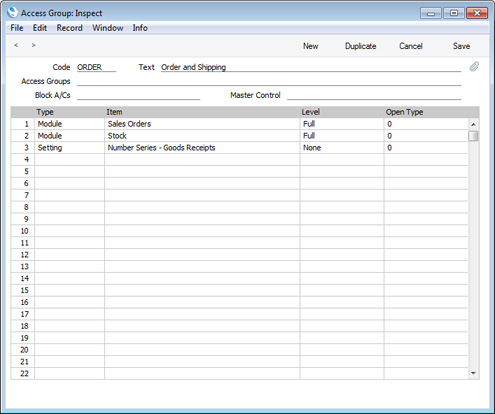Image resolution: width=495 pixels, height=414 pixels.
Task: Click the application logo in title bar
Action: (12, 13)
